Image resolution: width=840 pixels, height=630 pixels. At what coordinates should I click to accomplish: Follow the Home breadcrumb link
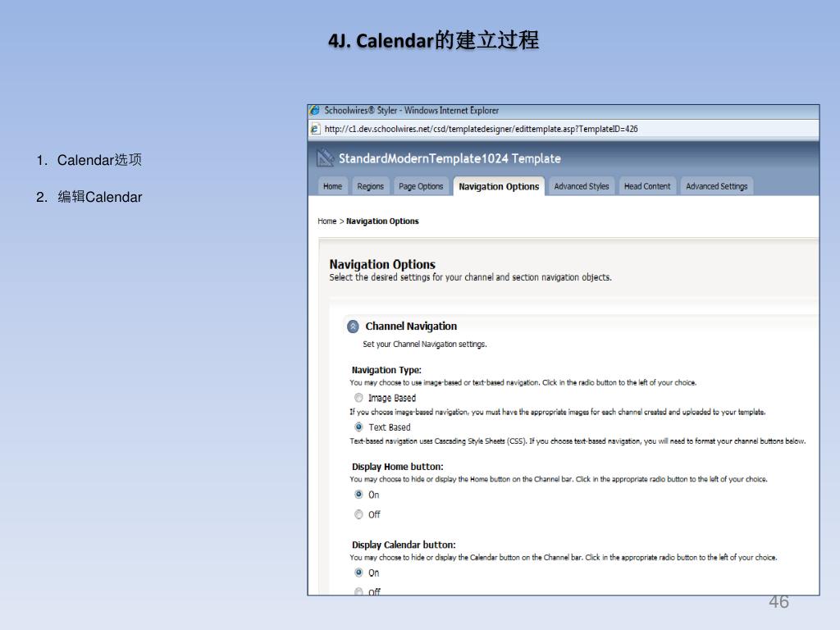326,221
